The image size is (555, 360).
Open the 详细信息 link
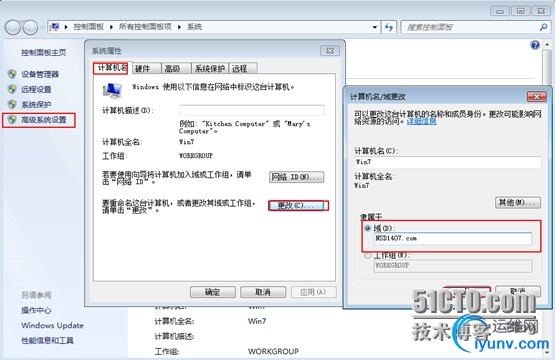pos(422,121)
